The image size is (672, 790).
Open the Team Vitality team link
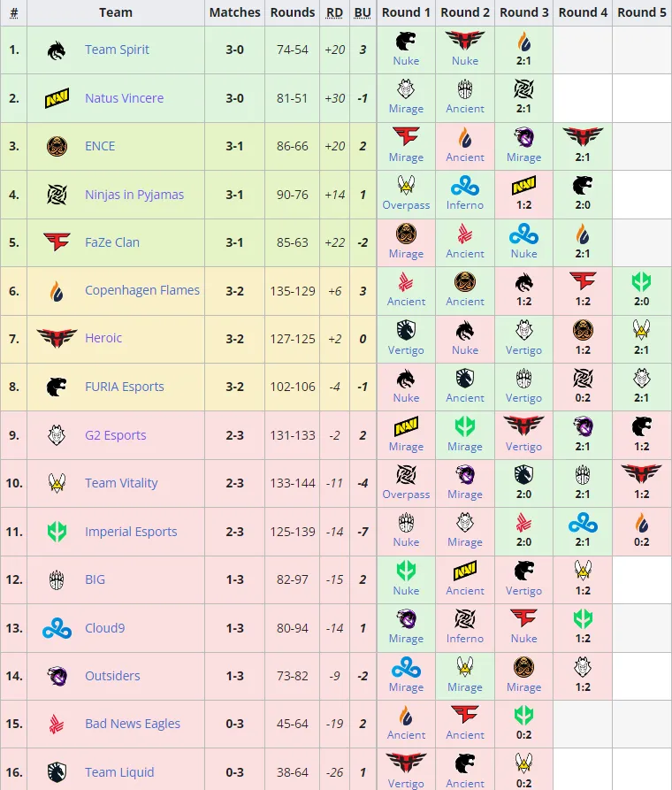[x=121, y=483]
